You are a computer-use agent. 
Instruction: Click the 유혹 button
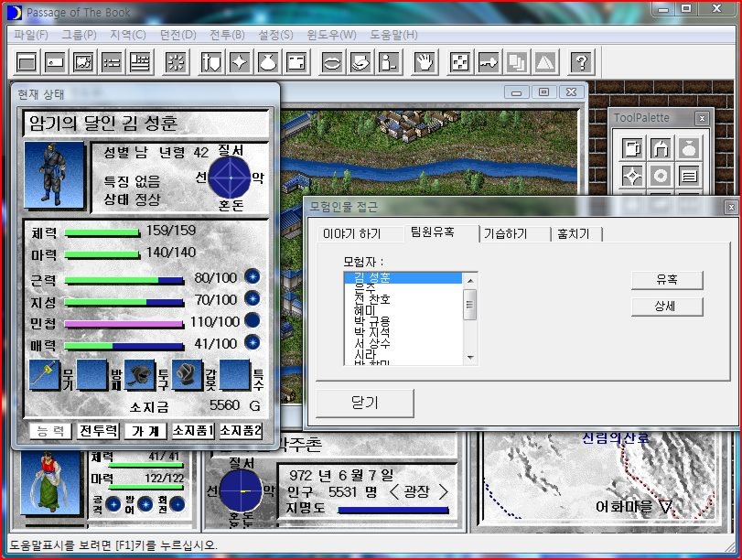(667, 280)
